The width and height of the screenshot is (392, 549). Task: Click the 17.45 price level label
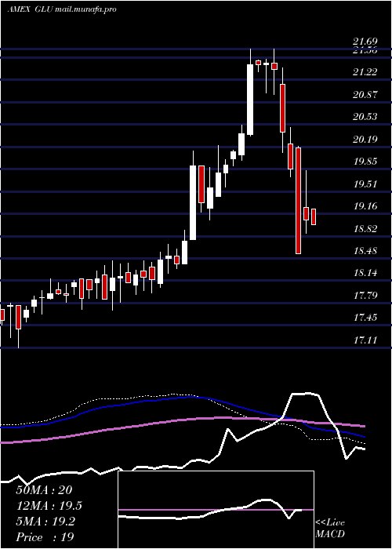pyautogui.click(x=365, y=318)
